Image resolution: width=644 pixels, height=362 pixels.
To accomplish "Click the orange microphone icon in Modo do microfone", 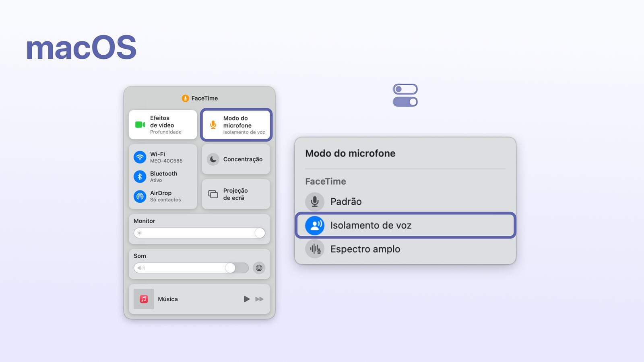I will (x=213, y=125).
